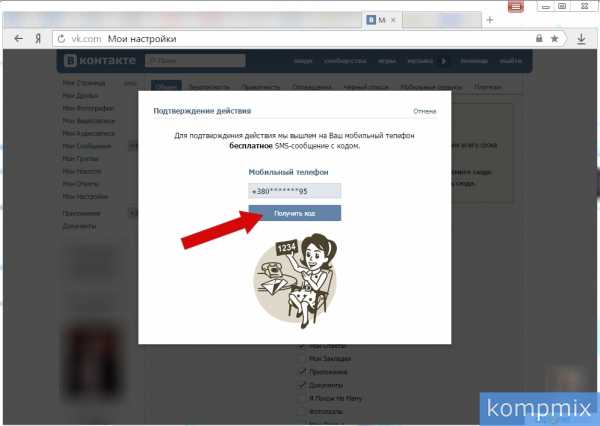Click the VKontakte logo

[100, 60]
